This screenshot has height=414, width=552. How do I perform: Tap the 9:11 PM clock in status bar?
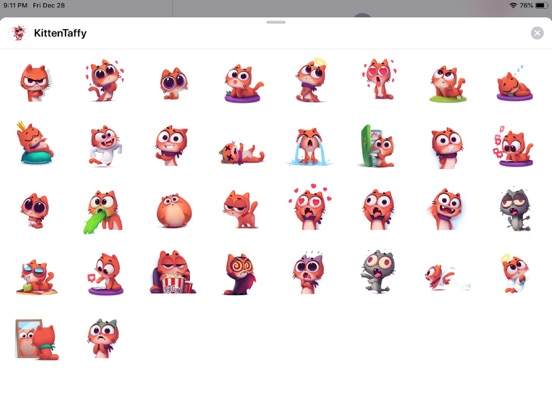(15, 5)
